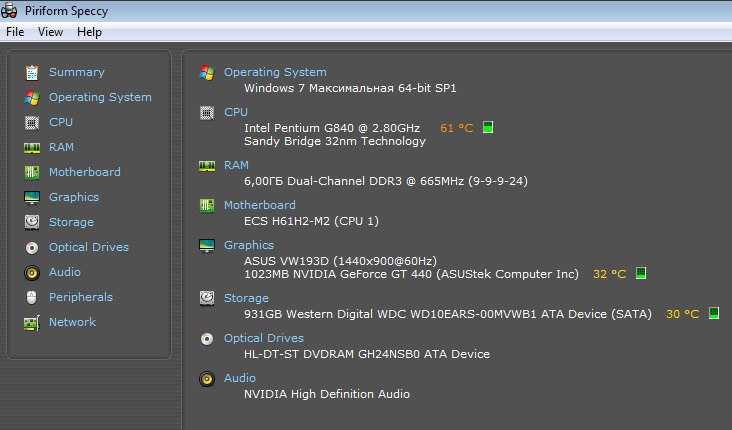The width and height of the screenshot is (732, 430).
Task: Open the Network card icon in sidebar
Action: pyautogui.click(x=32, y=322)
